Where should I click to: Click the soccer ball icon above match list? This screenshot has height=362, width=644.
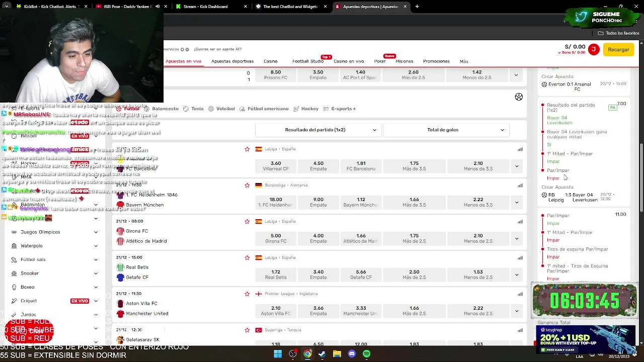pyautogui.click(x=519, y=97)
